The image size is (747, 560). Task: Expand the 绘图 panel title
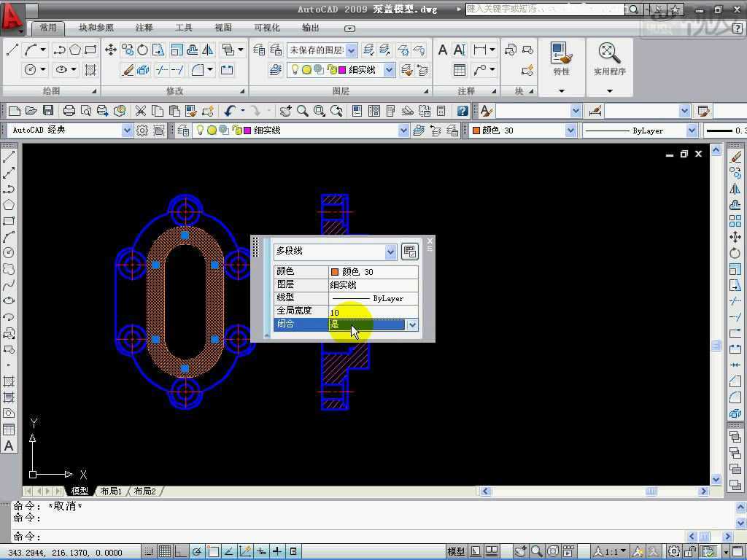[51, 90]
